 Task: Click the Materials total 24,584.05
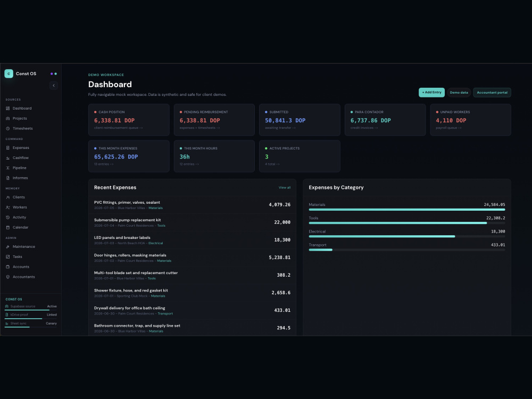click(494, 205)
